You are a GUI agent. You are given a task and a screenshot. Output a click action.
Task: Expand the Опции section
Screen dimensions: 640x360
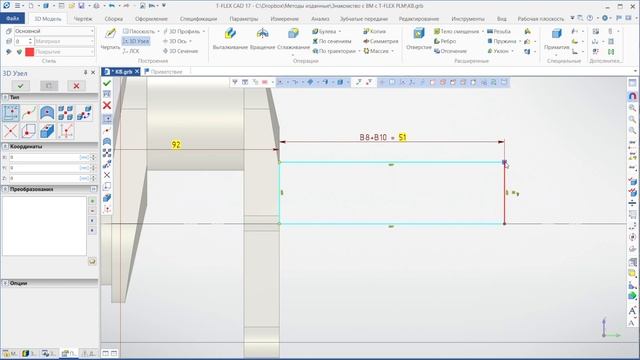5,283
